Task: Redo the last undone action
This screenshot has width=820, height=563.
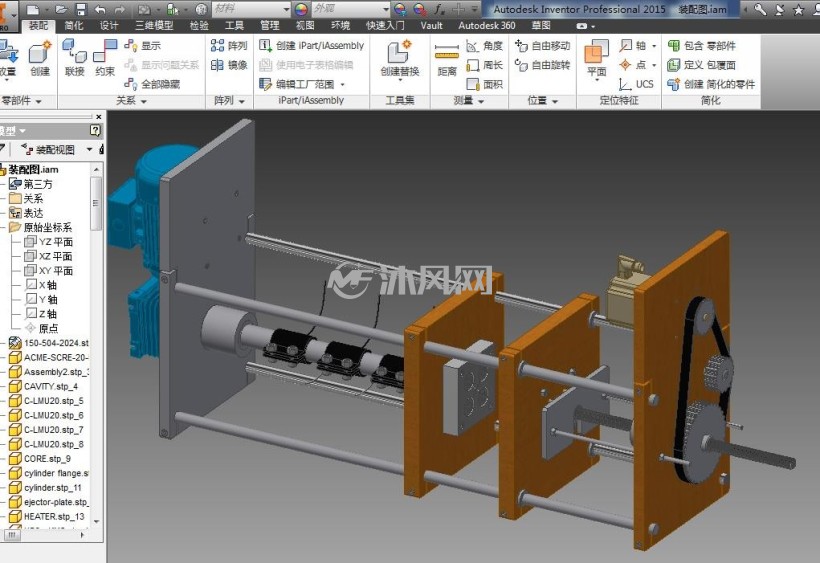Action: click(x=120, y=9)
